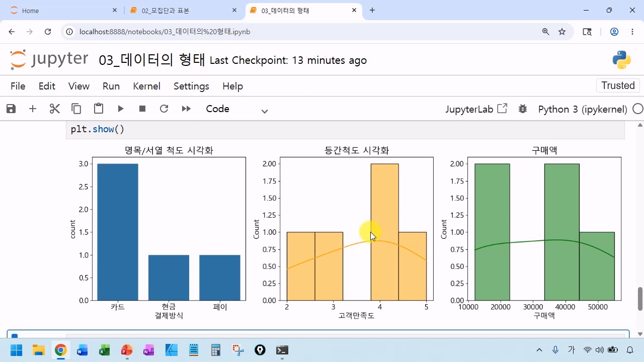
Task: Copy the selected cell
Action: point(76,109)
